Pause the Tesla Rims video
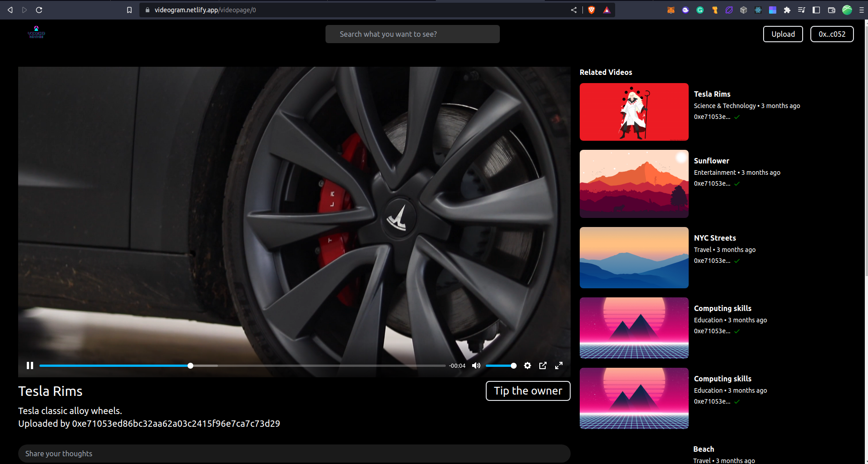 point(30,365)
